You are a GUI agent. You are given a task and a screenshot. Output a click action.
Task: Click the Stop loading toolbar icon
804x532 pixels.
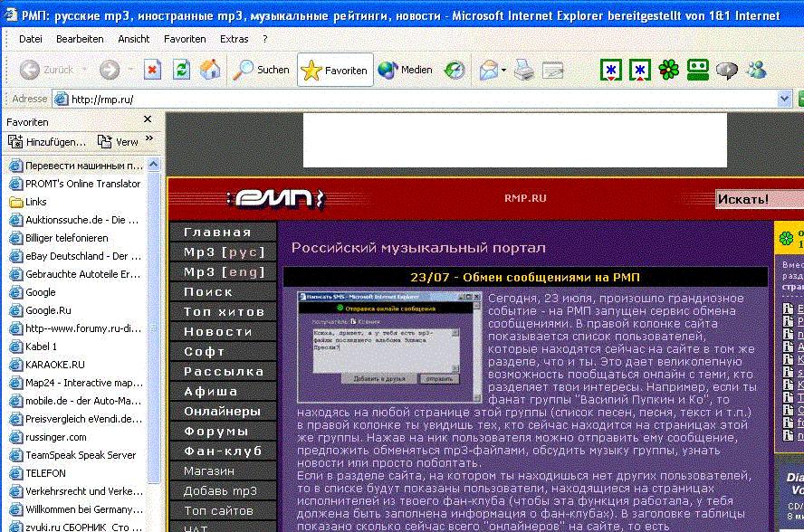(153, 70)
